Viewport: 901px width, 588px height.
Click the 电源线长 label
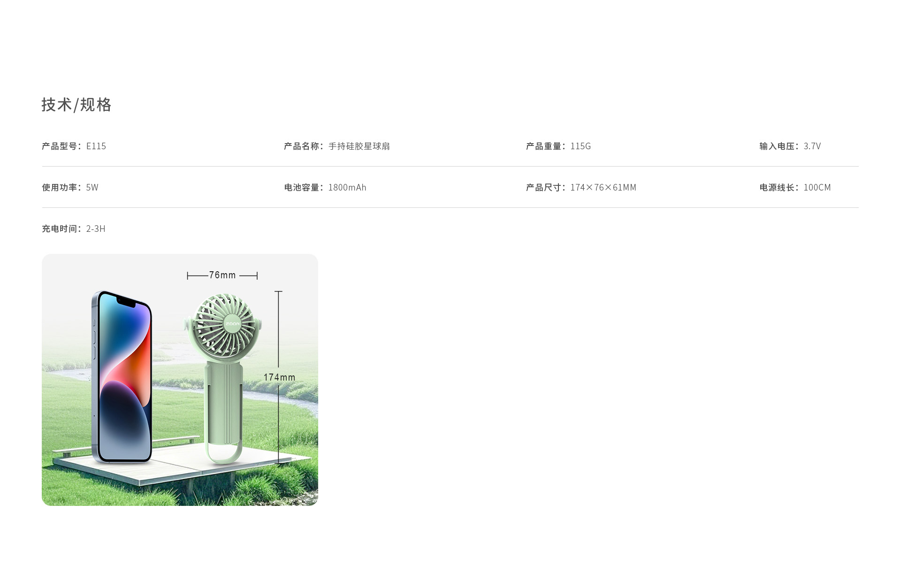(x=778, y=187)
